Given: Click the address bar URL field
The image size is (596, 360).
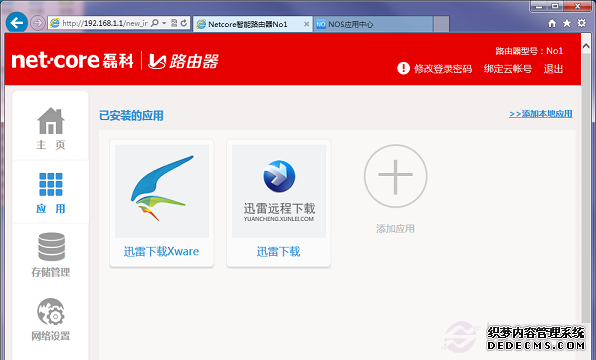Looking at the screenshot, I should point(105,23).
